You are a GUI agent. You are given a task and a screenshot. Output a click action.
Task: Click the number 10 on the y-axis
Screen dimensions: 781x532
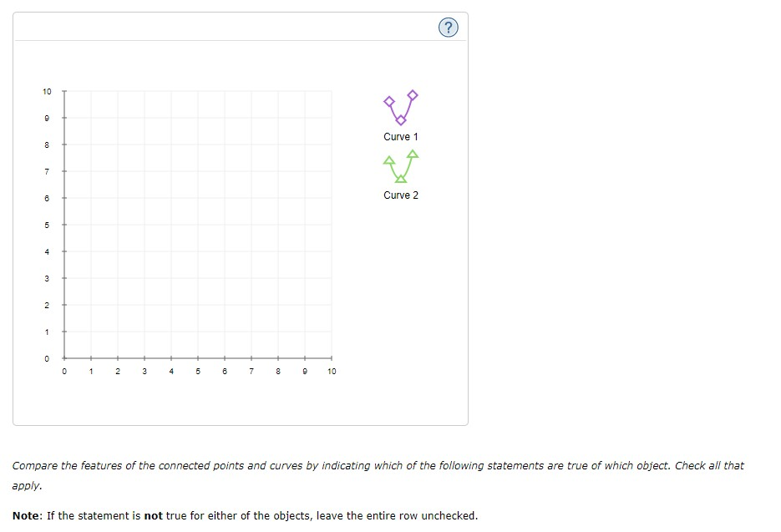[46, 92]
